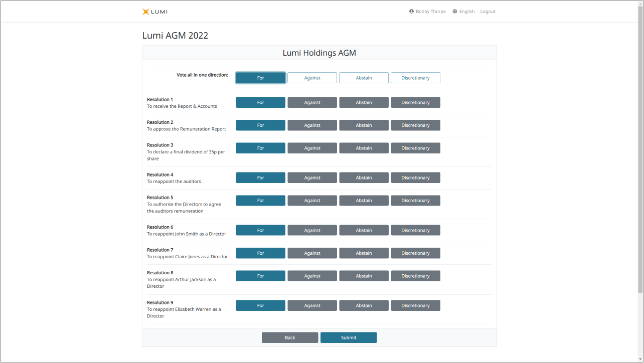
Task: Select Abstain on Resolution 1
Action: [x=364, y=102]
